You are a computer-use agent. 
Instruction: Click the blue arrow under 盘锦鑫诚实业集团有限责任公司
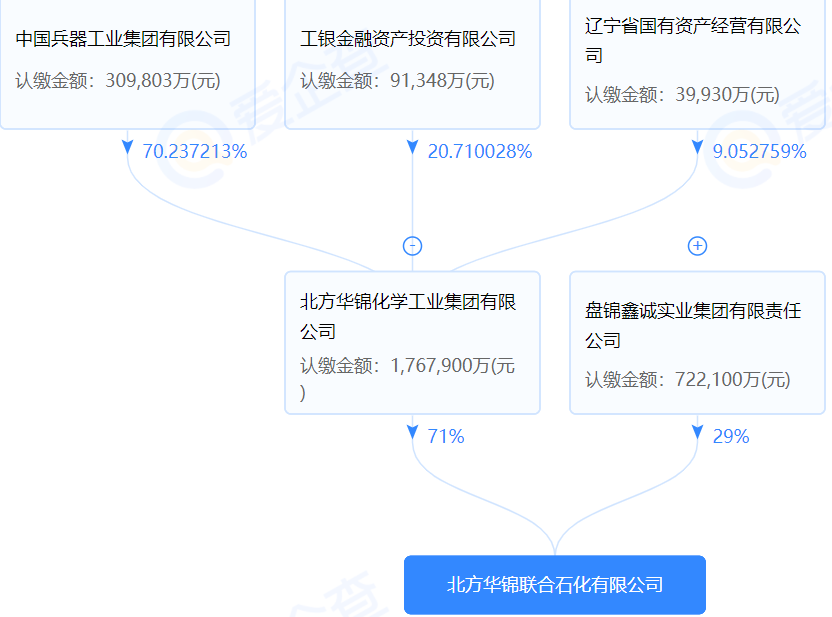[x=697, y=431]
